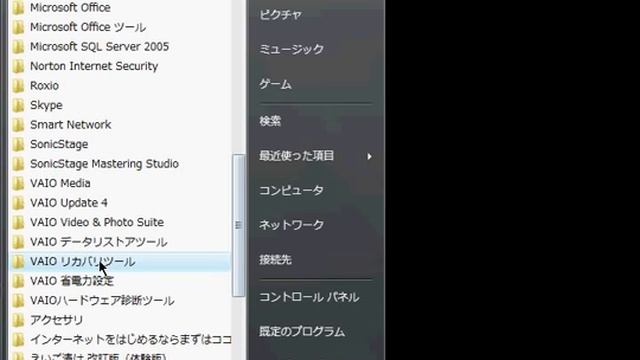Click the folder icon beside Microsoft Office
Image resolution: width=640 pixels, height=360 pixels.
18,8
